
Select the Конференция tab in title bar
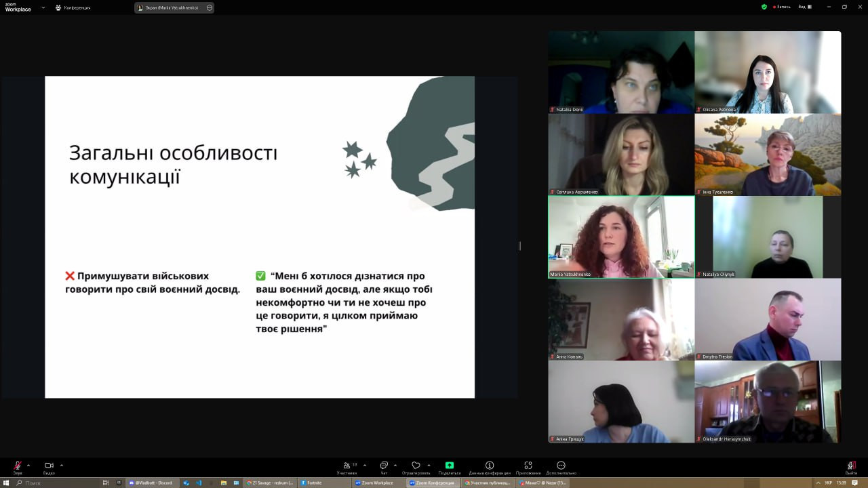[73, 7]
